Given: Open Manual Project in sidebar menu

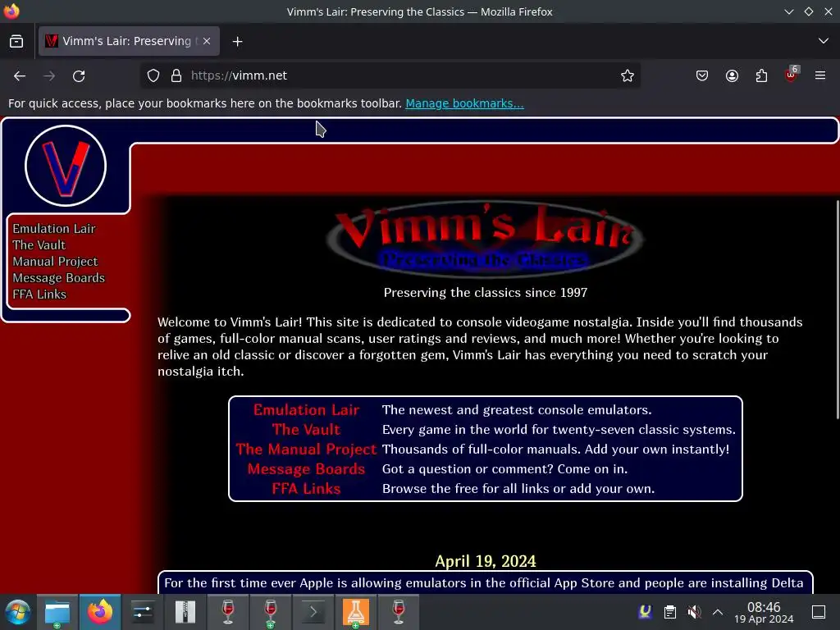Looking at the screenshot, I should pos(55,262).
